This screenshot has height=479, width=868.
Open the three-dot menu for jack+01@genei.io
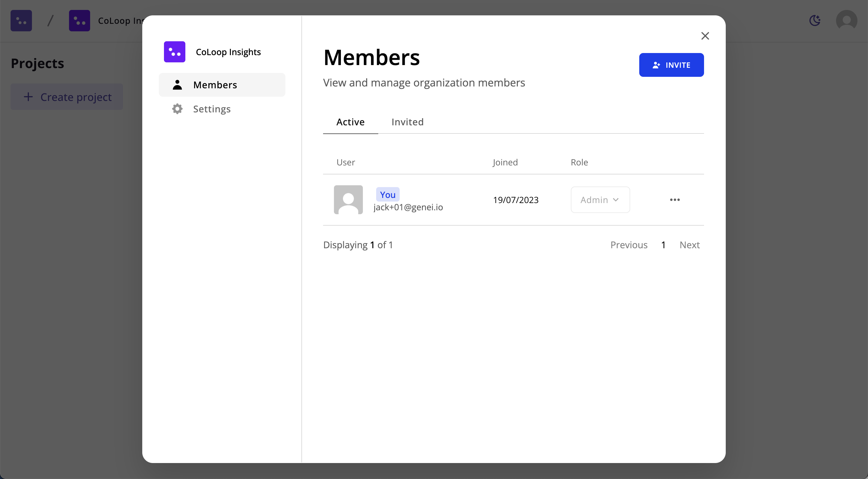[675, 200]
